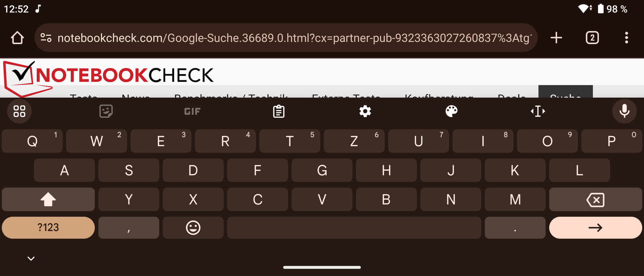The image size is (644, 276).
Task: Collapse the keyboard with the down chevron
Action: [x=31, y=259]
